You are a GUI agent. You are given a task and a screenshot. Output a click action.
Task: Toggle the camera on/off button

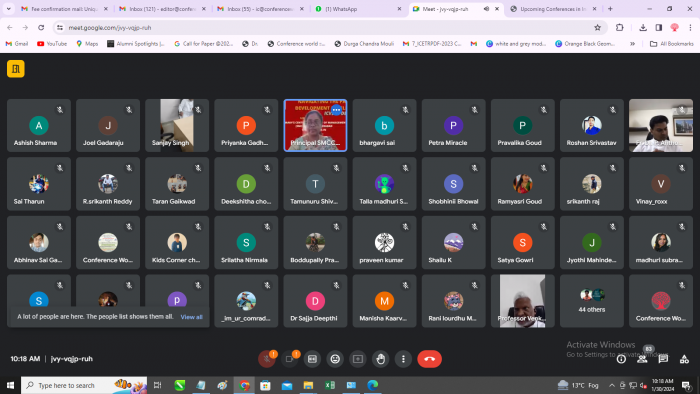tap(289, 359)
